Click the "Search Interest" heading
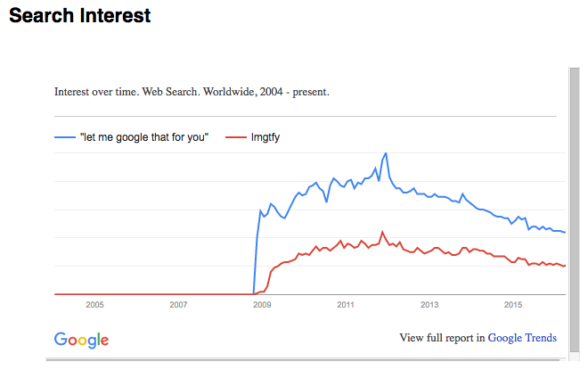Screen dimensions: 588x370 coord(80,16)
